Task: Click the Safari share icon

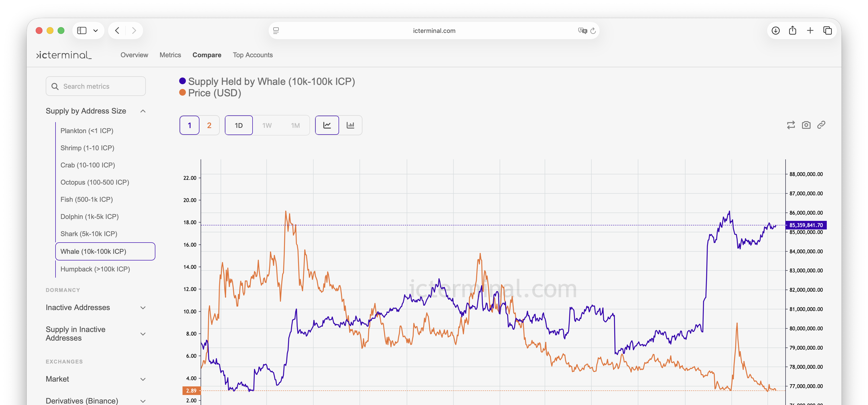Action: (x=792, y=31)
